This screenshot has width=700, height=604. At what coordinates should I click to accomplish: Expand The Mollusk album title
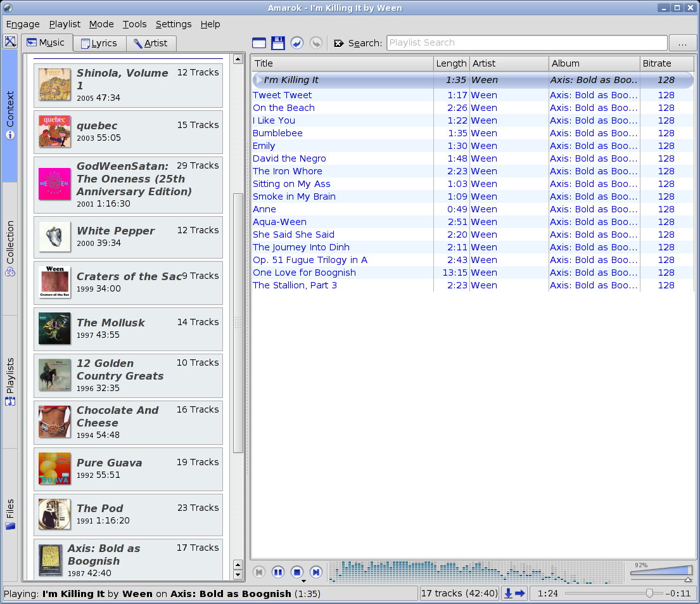111,323
